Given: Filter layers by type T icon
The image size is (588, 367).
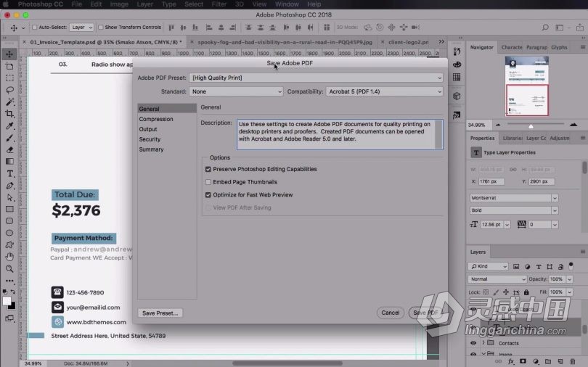Looking at the screenshot, I should (x=539, y=267).
